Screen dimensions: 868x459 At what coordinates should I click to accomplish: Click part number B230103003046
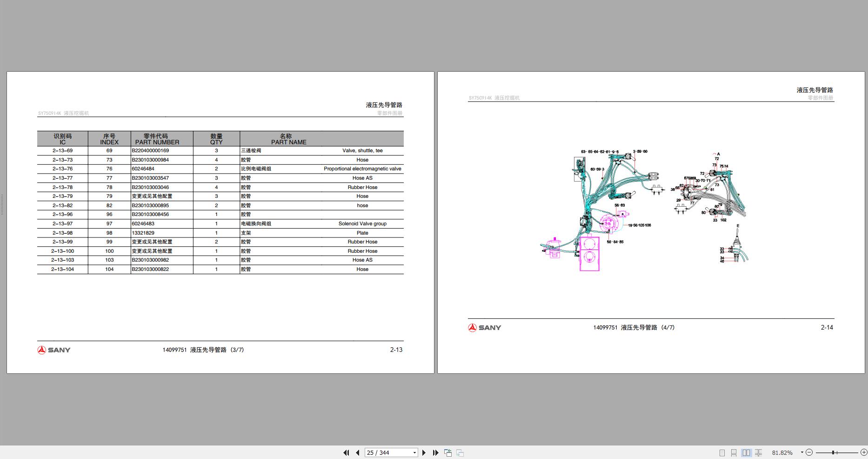point(150,188)
